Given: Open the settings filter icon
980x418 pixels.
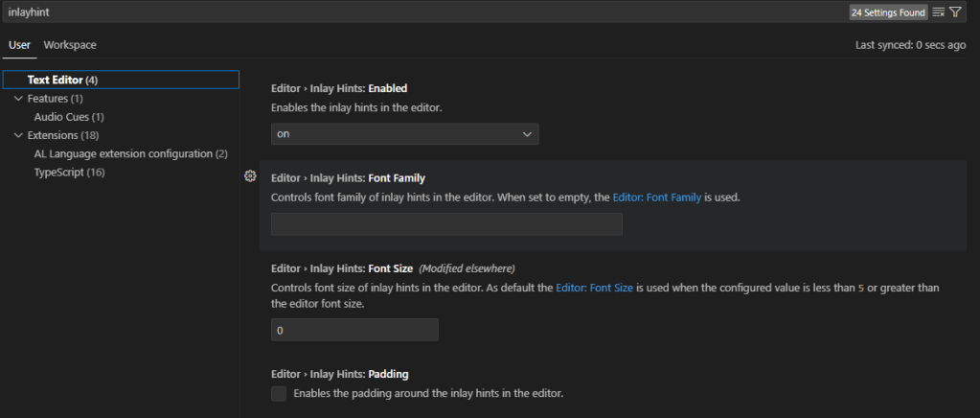Looking at the screenshot, I should (955, 12).
